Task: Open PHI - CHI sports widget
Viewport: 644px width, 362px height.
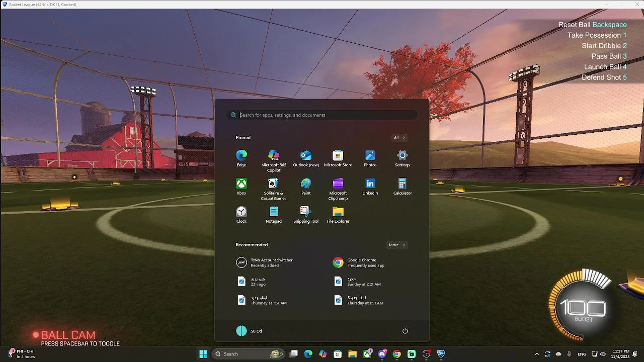Action: click(22, 354)
